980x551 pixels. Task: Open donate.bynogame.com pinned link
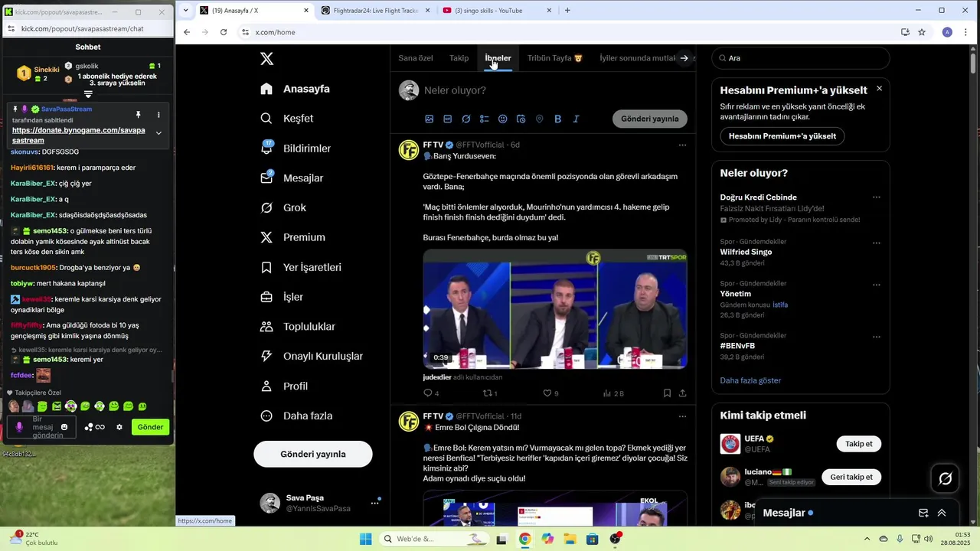click(78, 135)
